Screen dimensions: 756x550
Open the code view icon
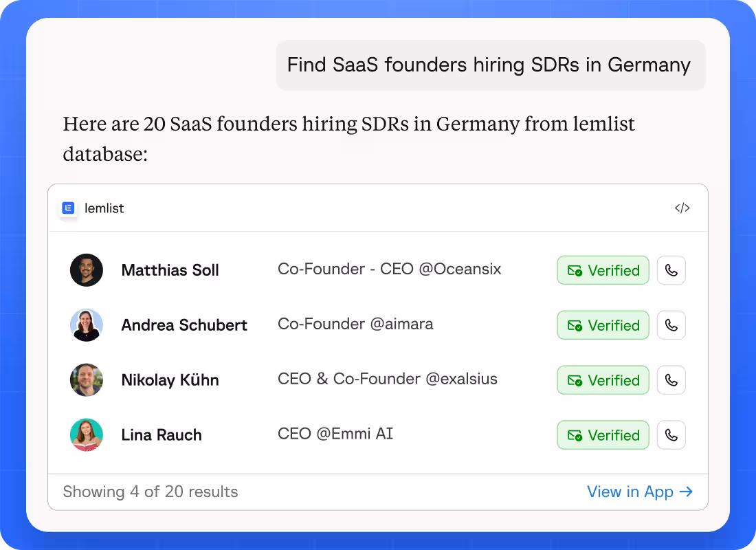tap(682, 208)
